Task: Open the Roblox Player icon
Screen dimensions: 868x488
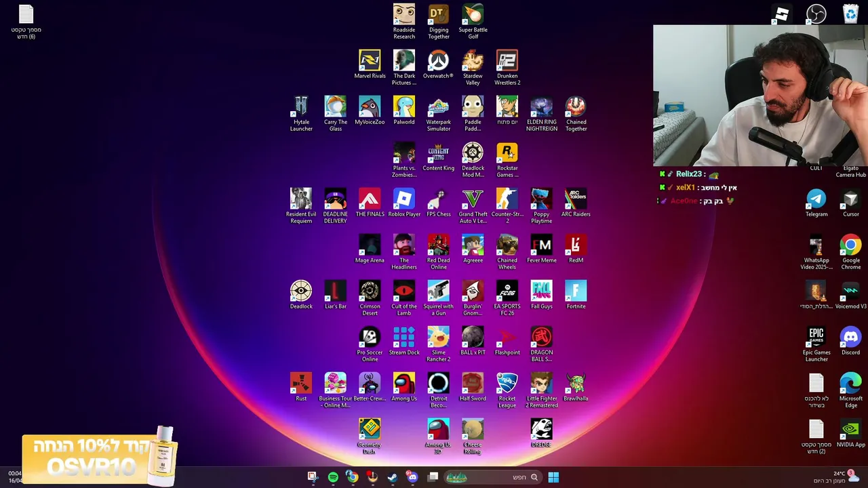Action: (x=404, y=203)
